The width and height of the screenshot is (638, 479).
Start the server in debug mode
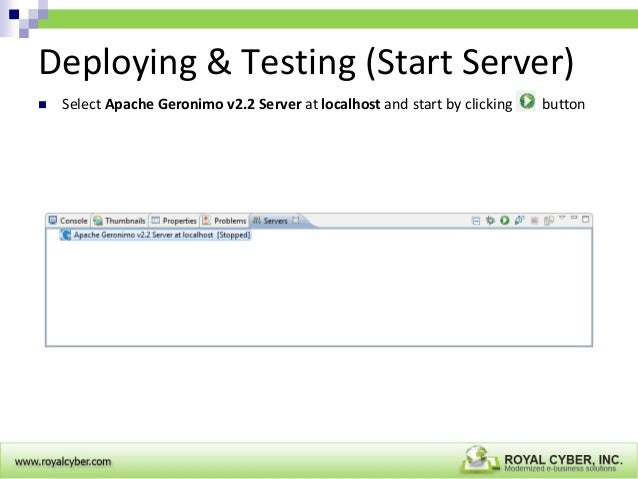pyautogui.click(x=490, y=220)
